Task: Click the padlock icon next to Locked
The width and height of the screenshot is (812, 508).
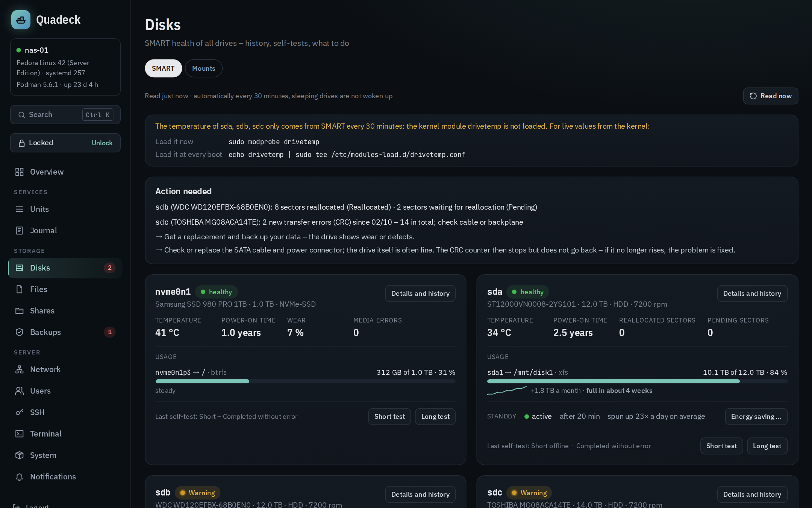Action: (22, 143)
